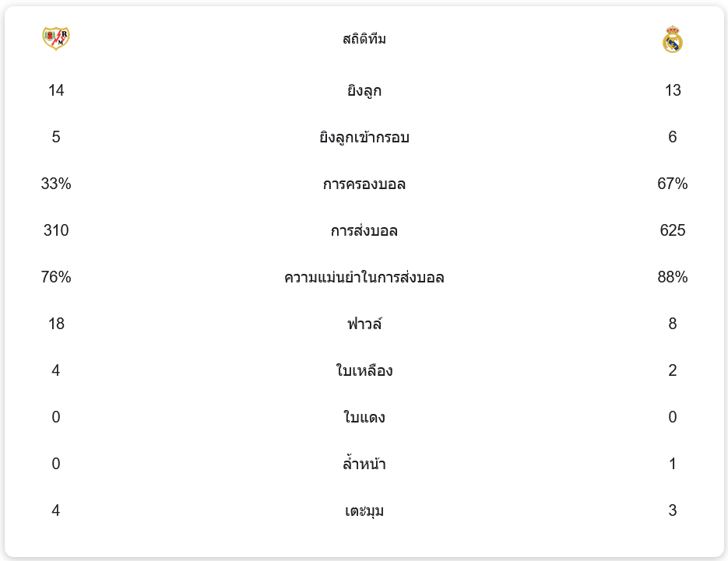Screen dimensions: 728x561
Task: Select the ยิงลูก stat label
Action: pos(364,91)
